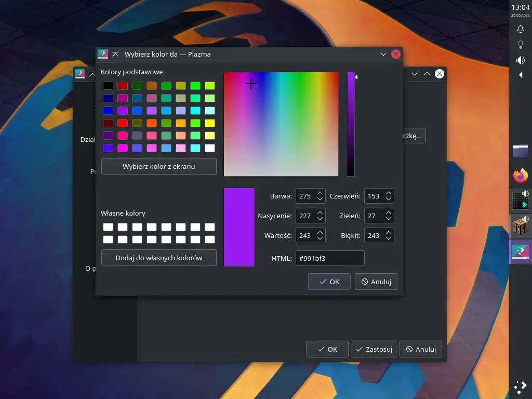
Task: Select the first custom color slot
Action: pos(108,227)
